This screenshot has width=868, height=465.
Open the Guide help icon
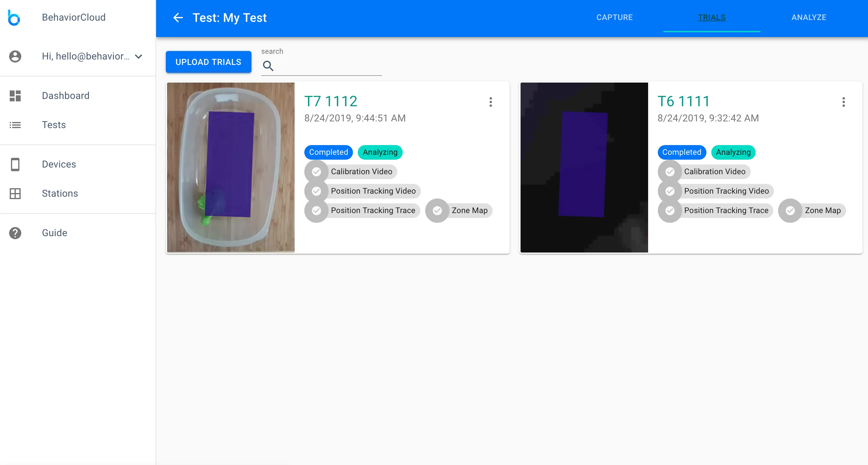tap(15, 233)
